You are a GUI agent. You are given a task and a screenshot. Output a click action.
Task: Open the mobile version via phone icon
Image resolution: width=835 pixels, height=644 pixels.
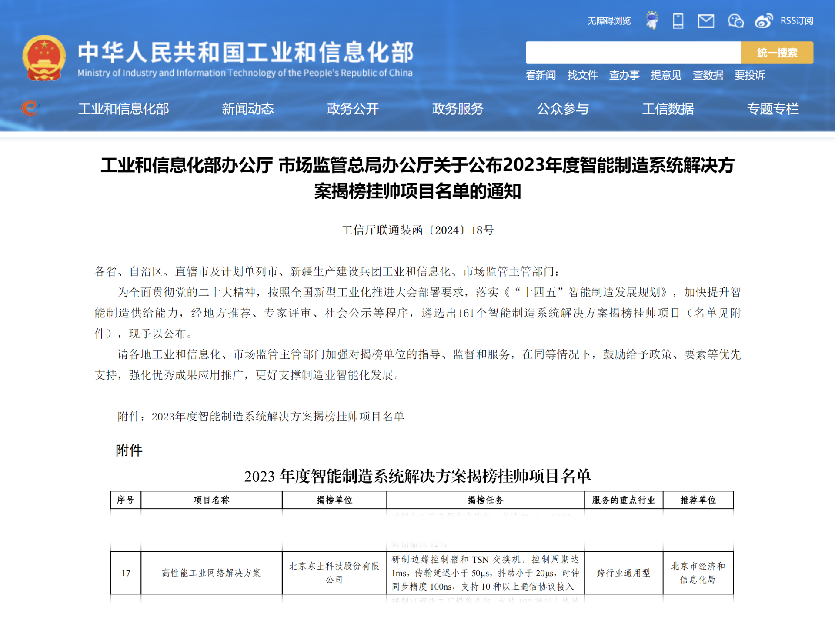coord(678,20)
